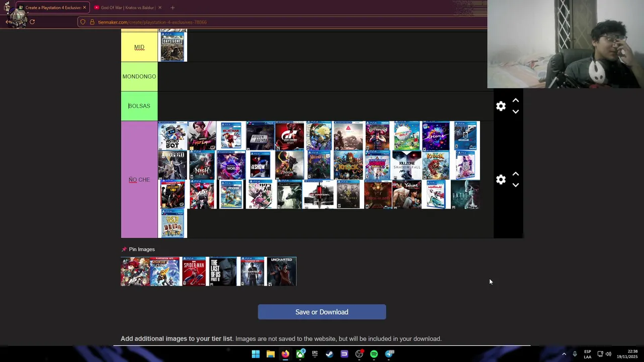Move BOLSAS tier row up with arrow
This screenshot has height=362, width=644.
(x=516, y=101)
